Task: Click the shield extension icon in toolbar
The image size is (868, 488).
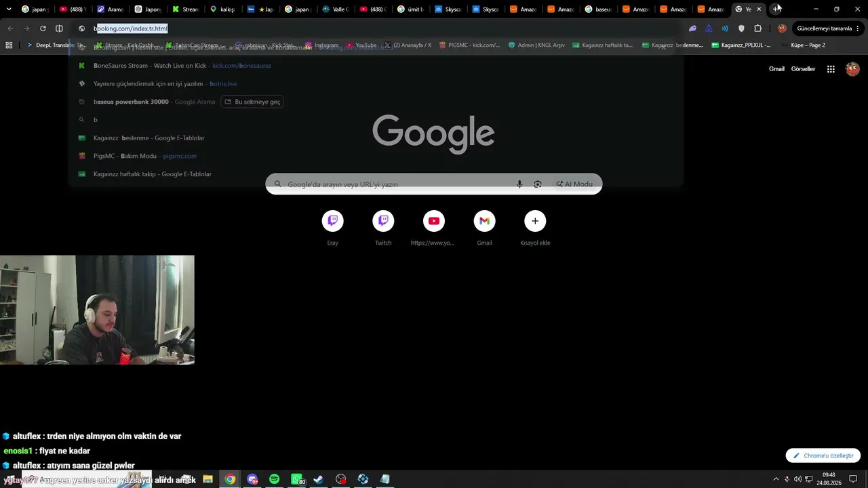Action: click(x=741, y=28)
